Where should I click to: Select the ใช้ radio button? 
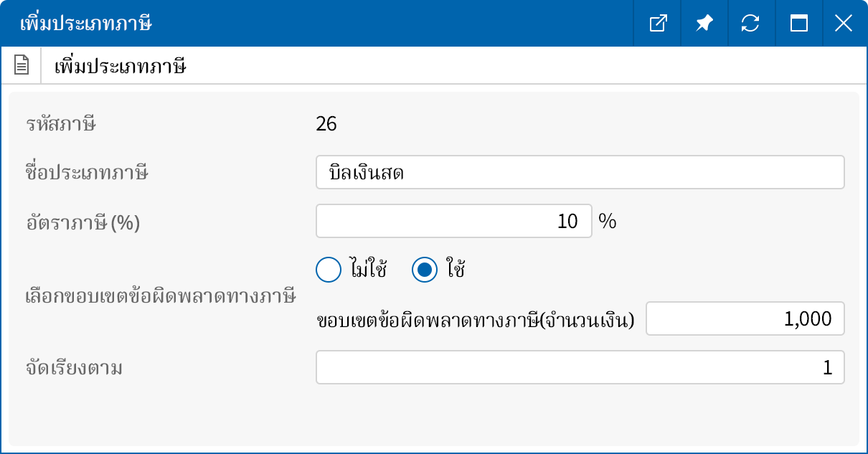click(423, 270)
